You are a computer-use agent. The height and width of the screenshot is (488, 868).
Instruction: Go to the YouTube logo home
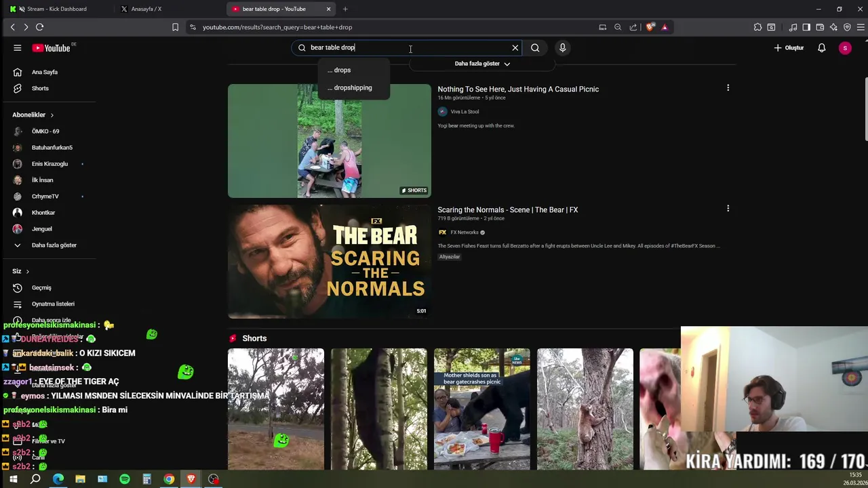pyautogui.click(x=52, y=47)
